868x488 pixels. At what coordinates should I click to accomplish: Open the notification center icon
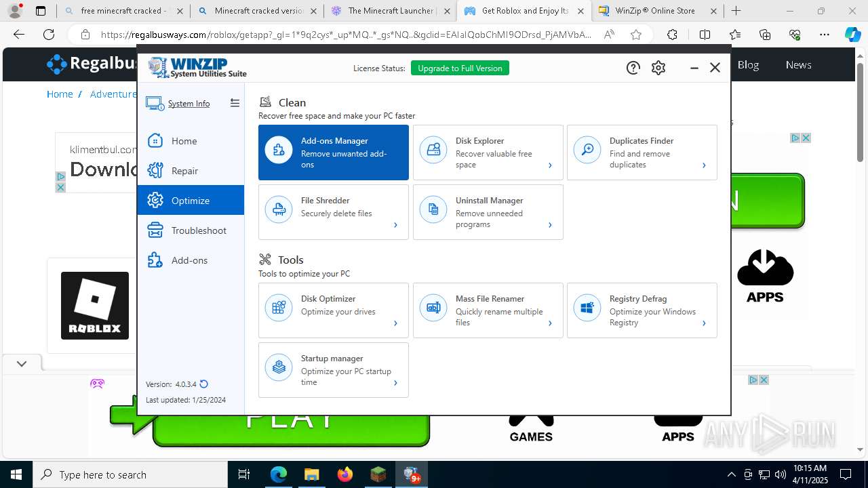pyautogui.click(x=846, y=474)
